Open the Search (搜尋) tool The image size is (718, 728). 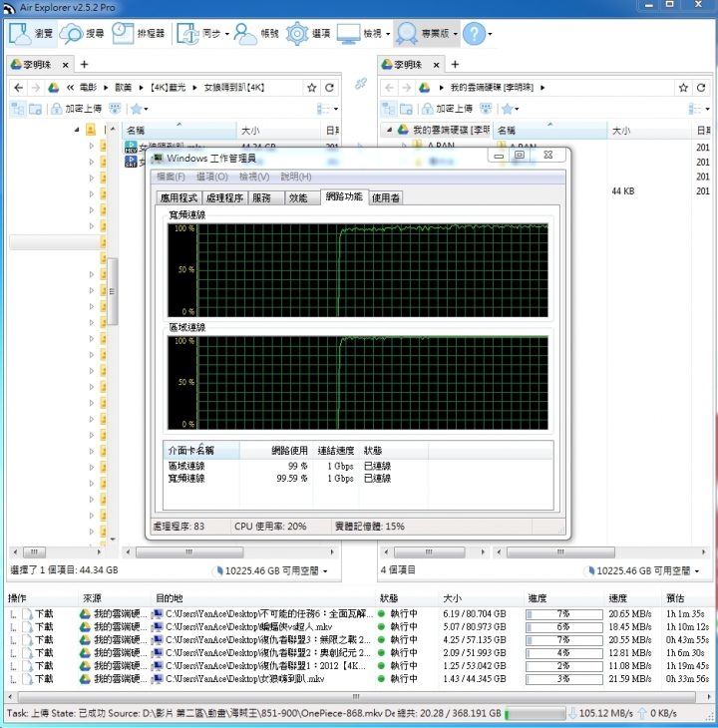pyautogui.click(x=82, y=34)
